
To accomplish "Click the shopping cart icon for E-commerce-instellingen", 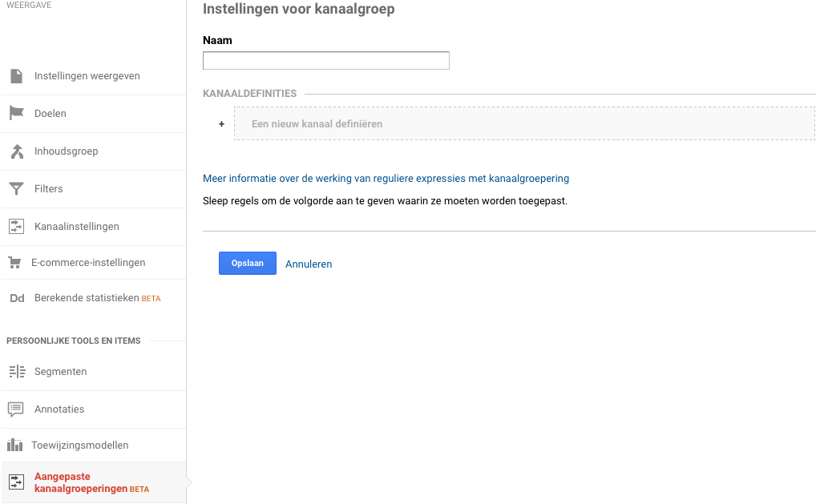I will click(x=14, y=263).
